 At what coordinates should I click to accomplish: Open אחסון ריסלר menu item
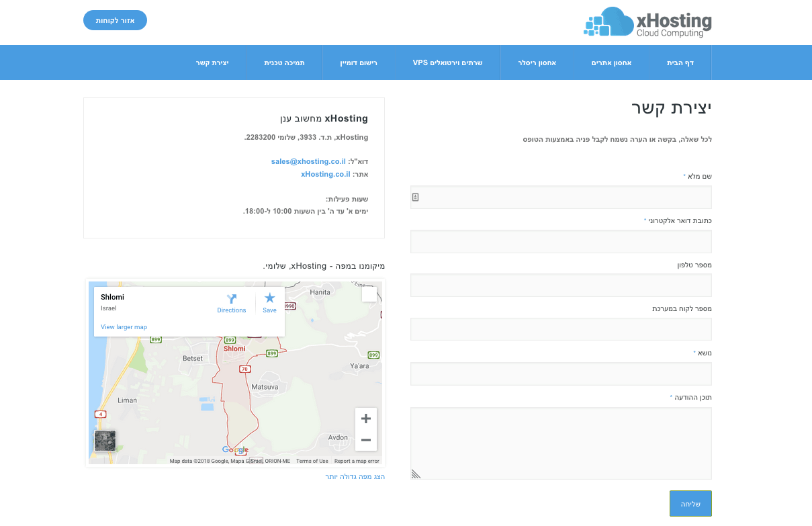pyautogui.click(x=537, y=62)
